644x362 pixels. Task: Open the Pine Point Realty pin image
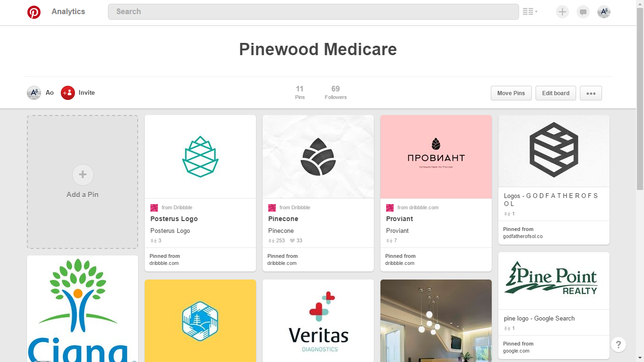coord(554,280)
